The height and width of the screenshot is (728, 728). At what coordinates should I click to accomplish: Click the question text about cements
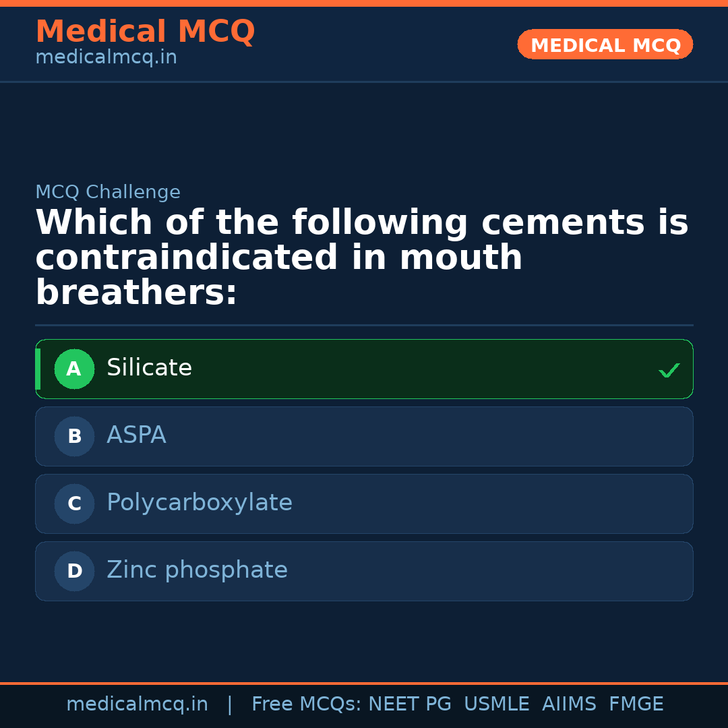(x=361, y=257)
